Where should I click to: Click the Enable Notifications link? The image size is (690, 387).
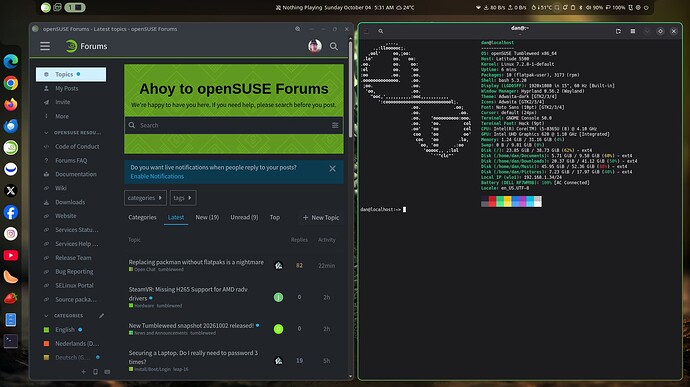pyautogui.click(x=157, y=177)
